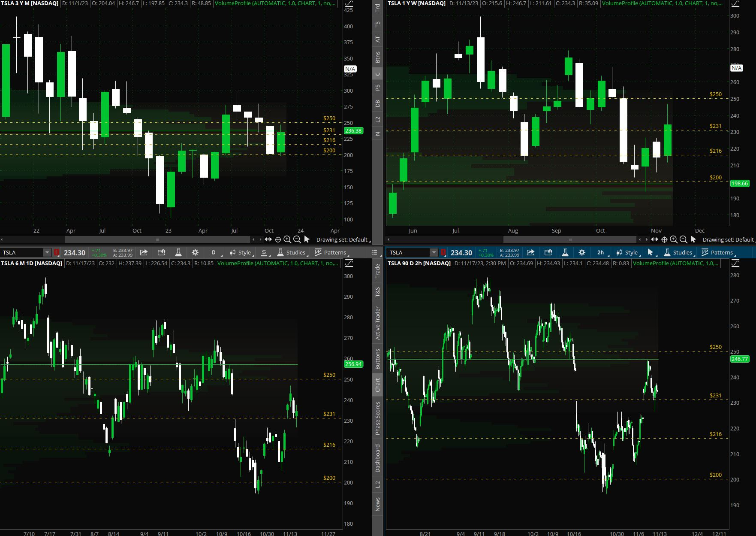Click 236.38 price bubble on 3Y monthly axis
The height and width of the screenshot is (536, 756).
pos(353,130)
